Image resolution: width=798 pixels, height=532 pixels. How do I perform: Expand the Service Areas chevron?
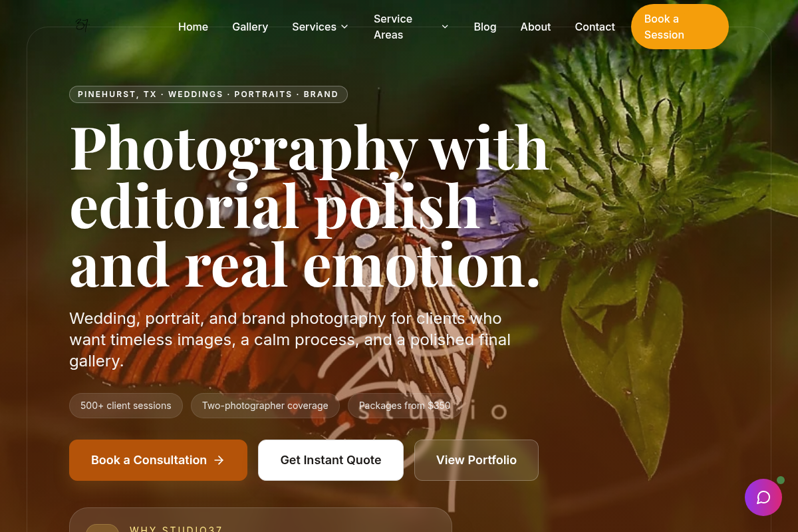(x=445, y=27)
